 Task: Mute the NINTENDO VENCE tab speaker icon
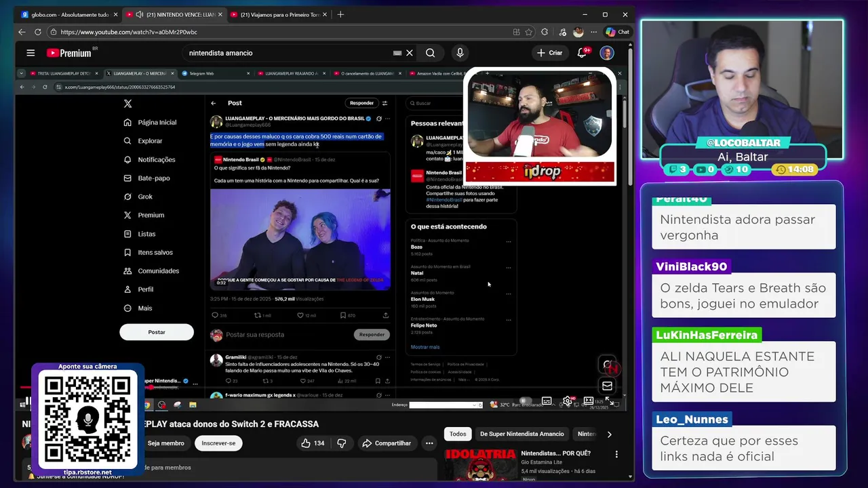click(x=139, y=14)
